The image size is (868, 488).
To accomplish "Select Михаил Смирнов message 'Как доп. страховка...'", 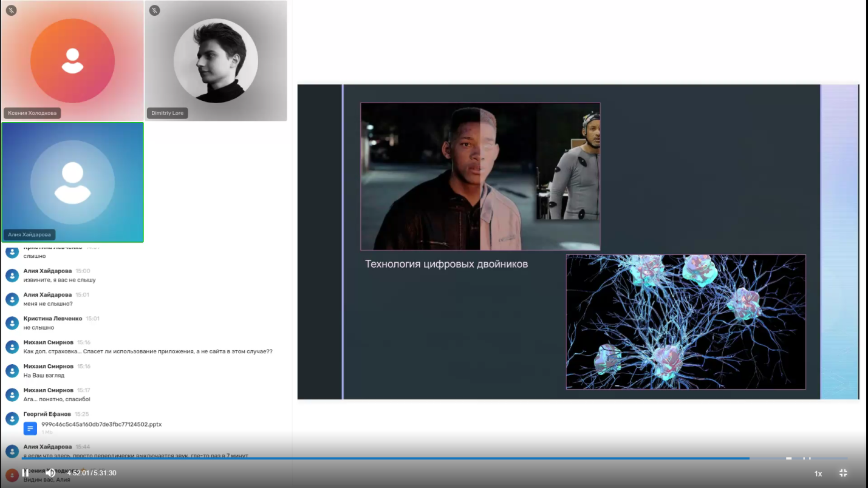I will click(x=148, y=351).
